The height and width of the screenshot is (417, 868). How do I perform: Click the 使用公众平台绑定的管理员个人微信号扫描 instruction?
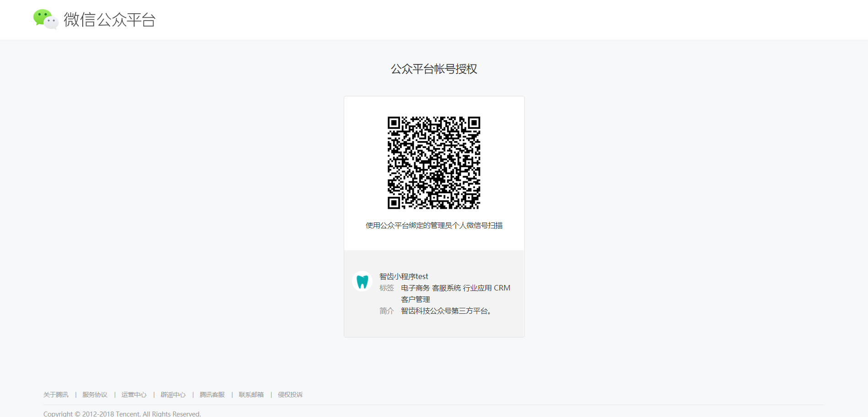click(x=434, y=225)
